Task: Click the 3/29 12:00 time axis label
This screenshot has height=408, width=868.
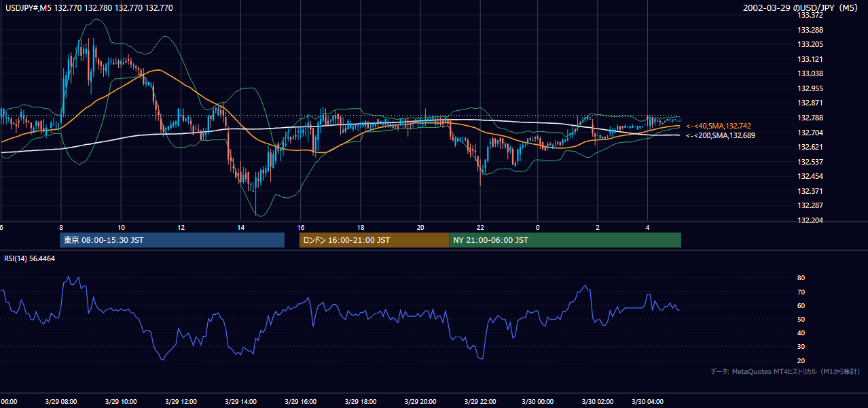Action: (181, 402)
